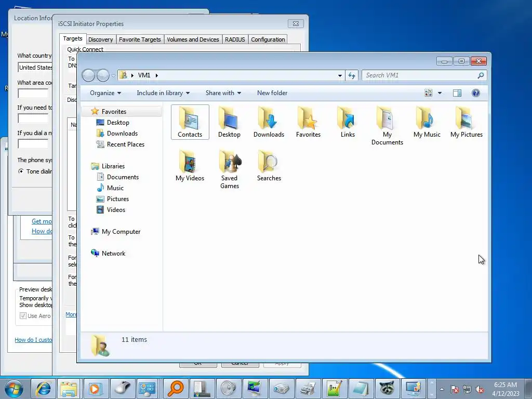532x399 pixels.
Task: Select the Links folder
Action: [x=348, y=122]
